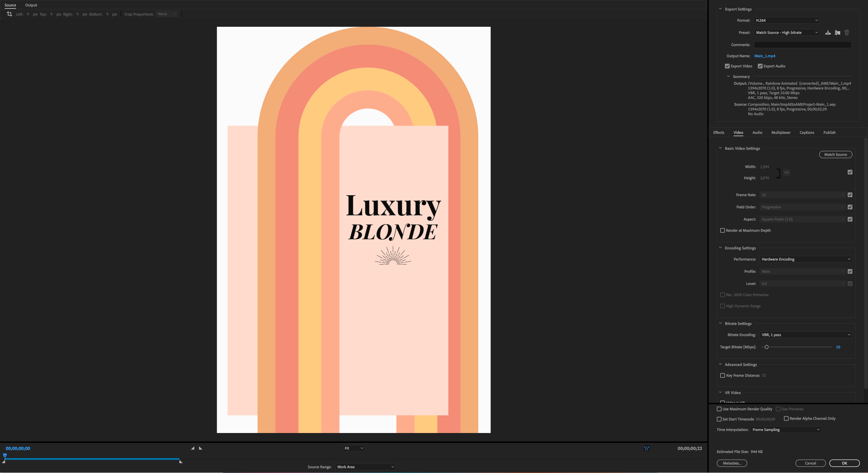Viewport: 868px width, 473px height.
Task: Switch to the Output tab
Action: coord(31,5)
